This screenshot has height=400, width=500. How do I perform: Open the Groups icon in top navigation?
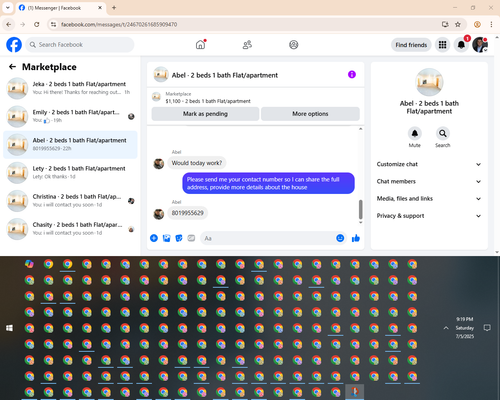point(294,45)
